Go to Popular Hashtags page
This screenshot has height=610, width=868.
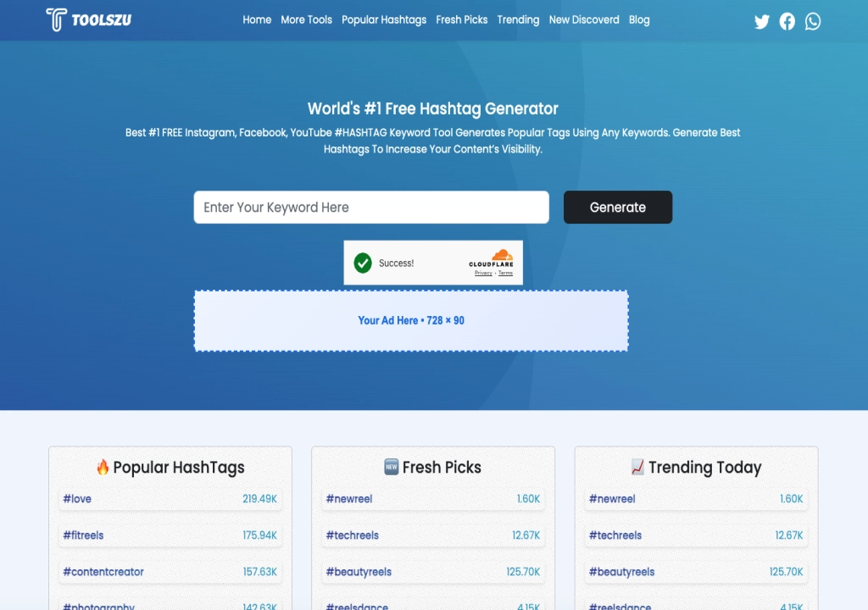(x=384, y=19)
